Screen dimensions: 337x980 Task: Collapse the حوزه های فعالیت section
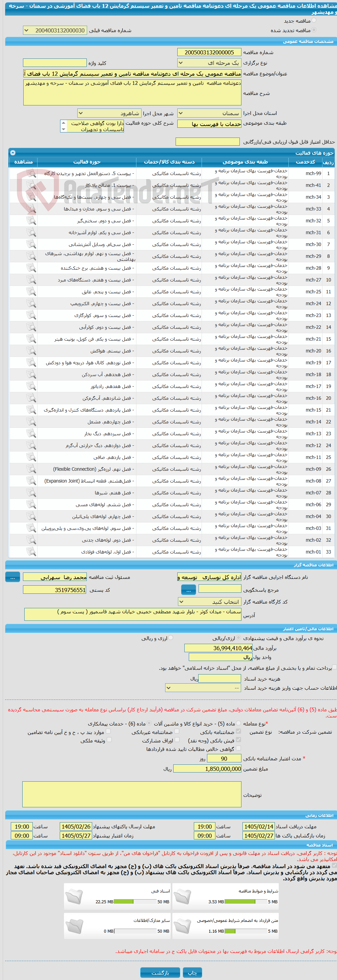12,152
